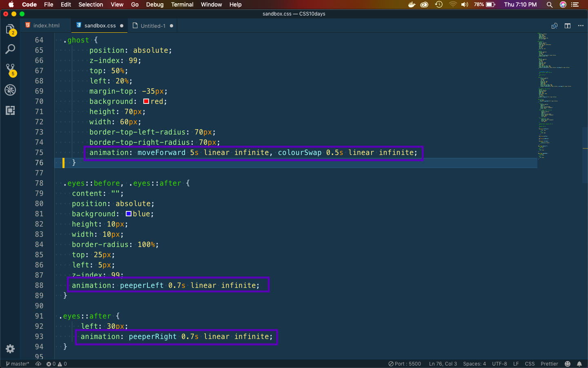
Task: Open the blue color swatch on line 81
Action: pyautogui.click(x=129, y=214)
